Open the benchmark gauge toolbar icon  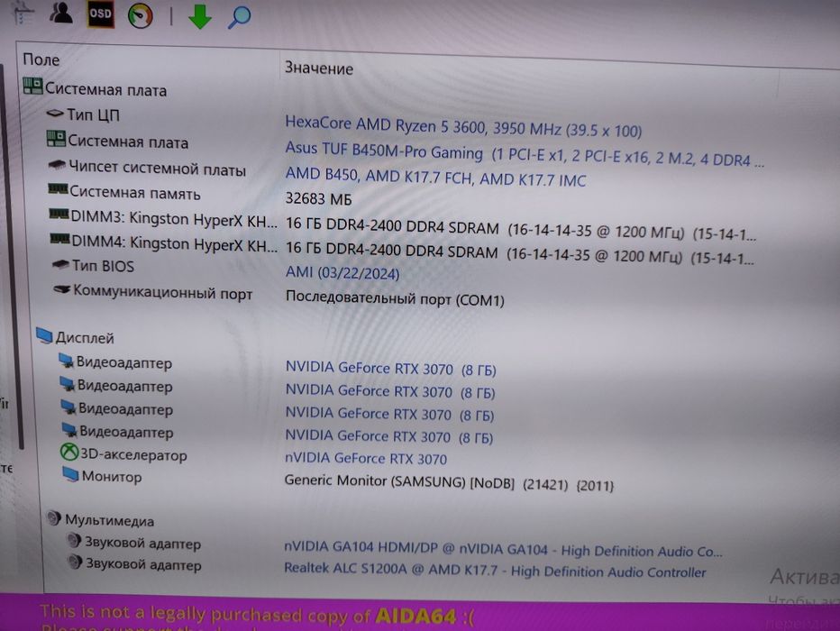click(x=141, y=15)
